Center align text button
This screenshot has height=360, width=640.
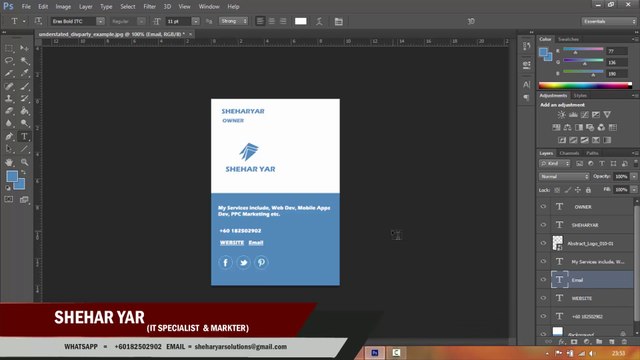click(x=271, y=21)
